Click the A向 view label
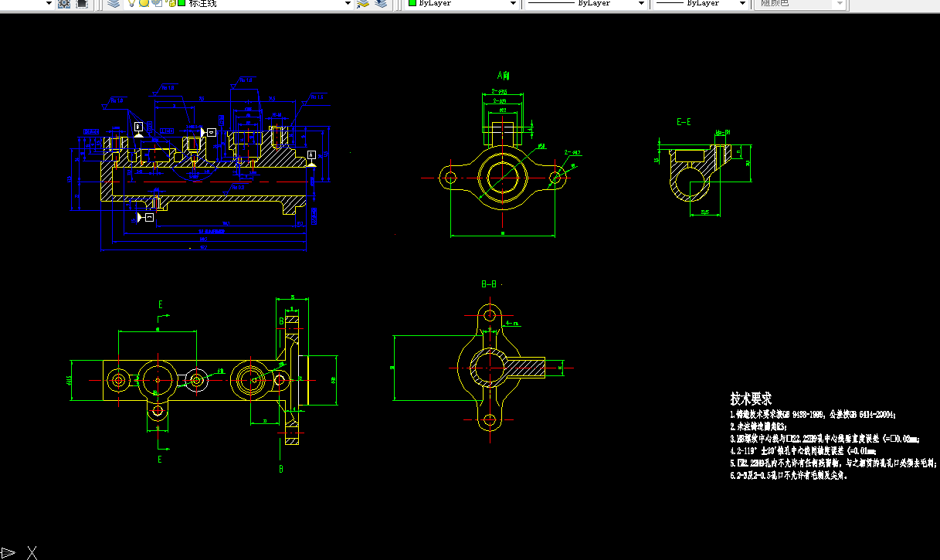 click(x=504, y=76)
